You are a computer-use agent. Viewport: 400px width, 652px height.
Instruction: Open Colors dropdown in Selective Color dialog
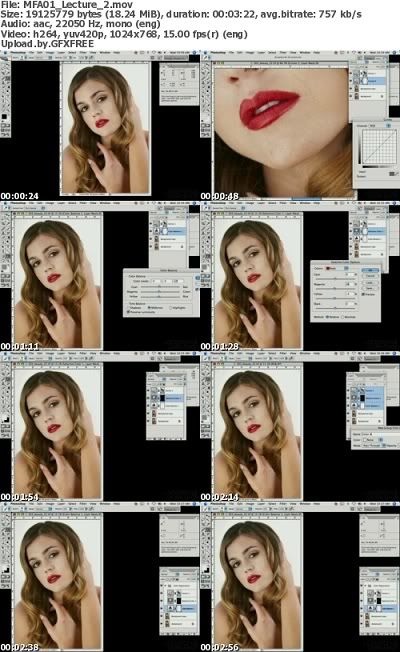(x=337, y=268)
